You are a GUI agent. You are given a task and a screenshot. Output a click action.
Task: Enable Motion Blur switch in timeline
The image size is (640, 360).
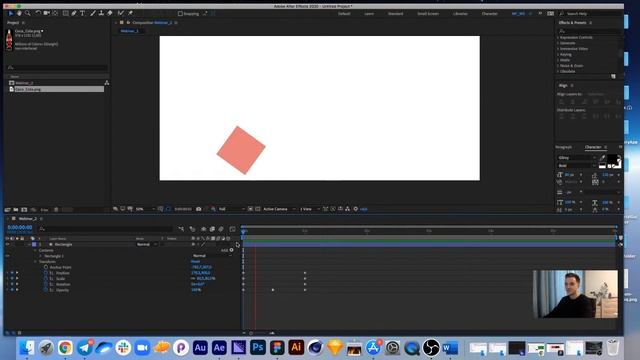221,229
